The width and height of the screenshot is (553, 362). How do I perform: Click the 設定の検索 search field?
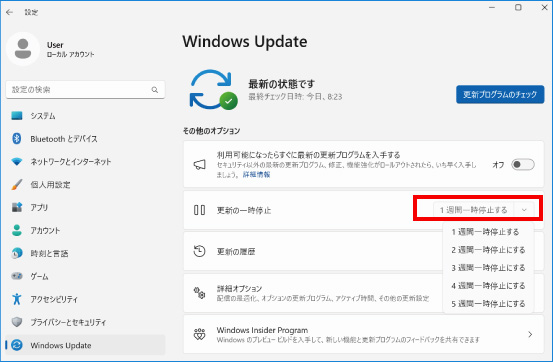click(x=85, y=90)
